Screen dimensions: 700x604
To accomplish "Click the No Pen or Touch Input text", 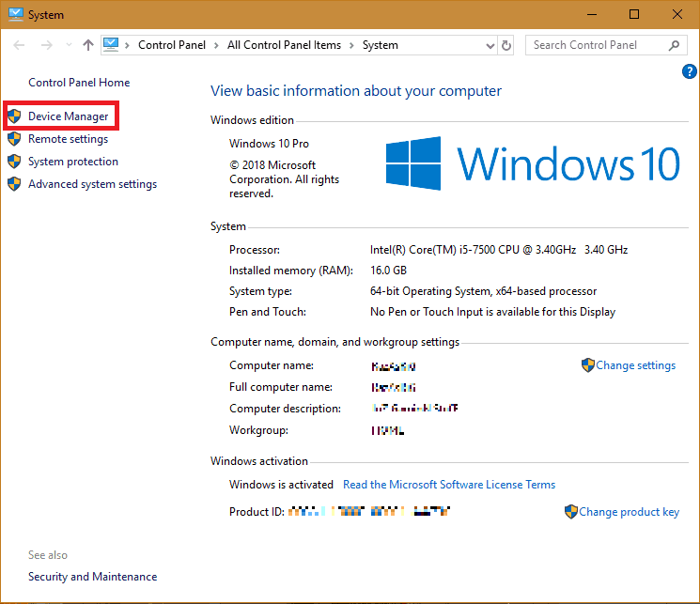I will pos(493,312).
